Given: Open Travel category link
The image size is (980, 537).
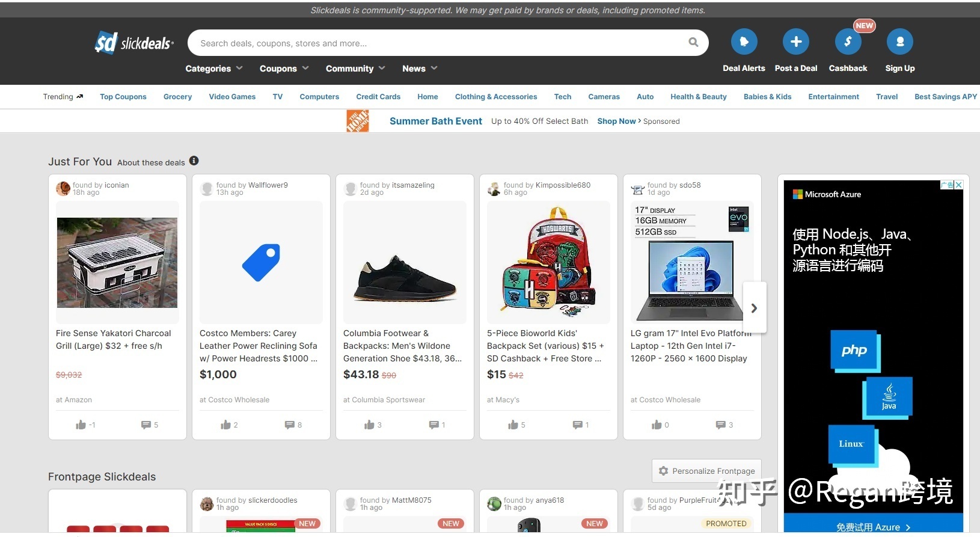Looking at the screenshot, I should coord(887,97).
